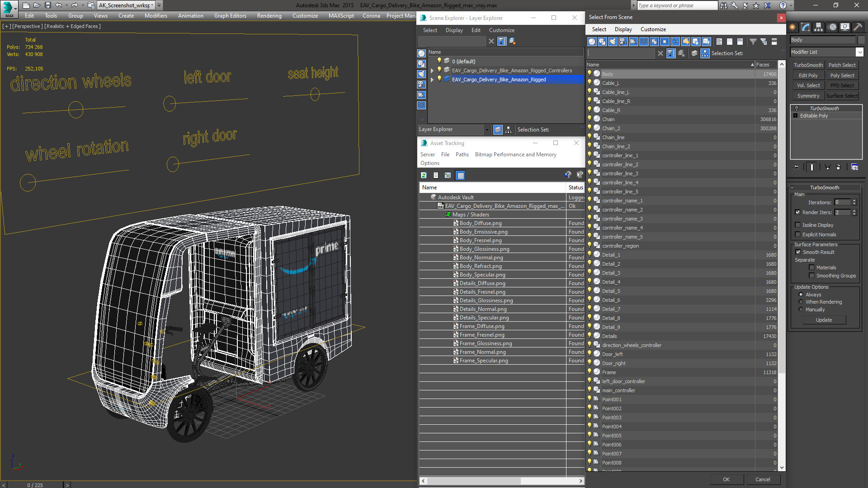Switch Select From Scene to sort by layer
Screen dimensions: 868x488
coord(694,53)
